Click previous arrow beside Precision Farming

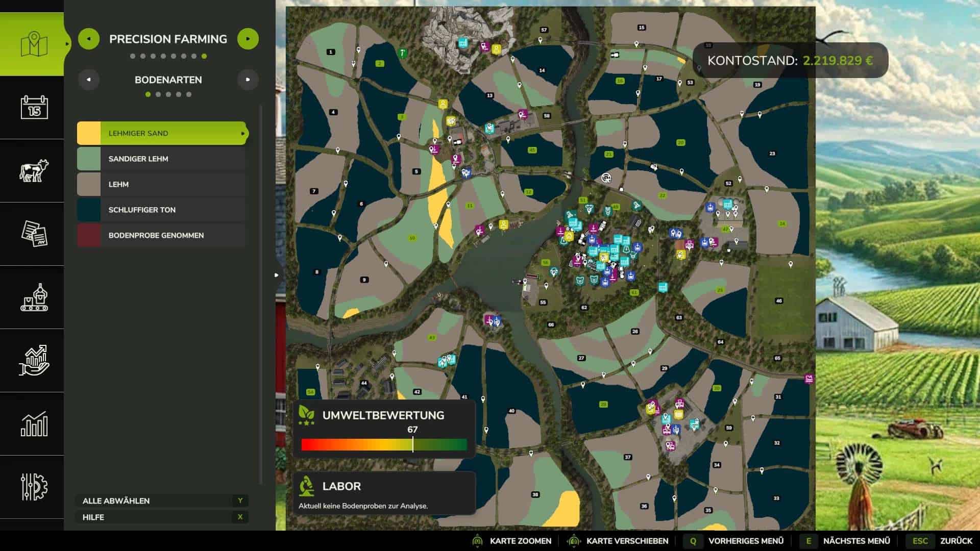(x=89, y=39)
